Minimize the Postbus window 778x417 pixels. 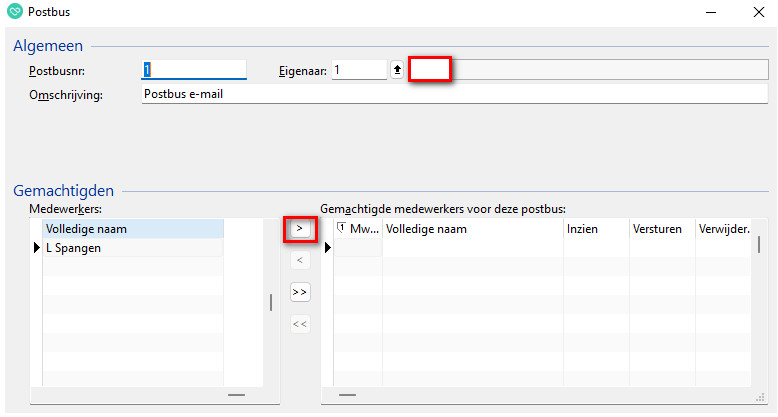point(711,12)
